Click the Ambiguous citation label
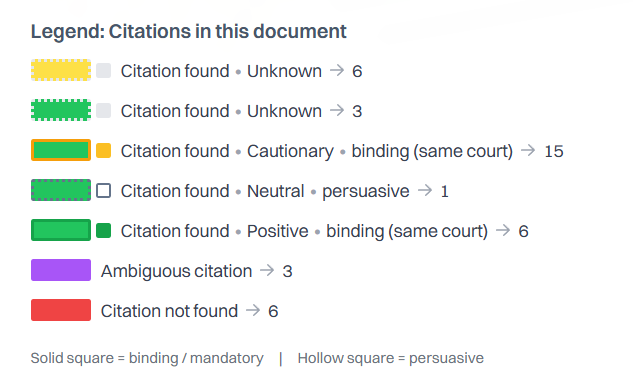 pos(176,271)
